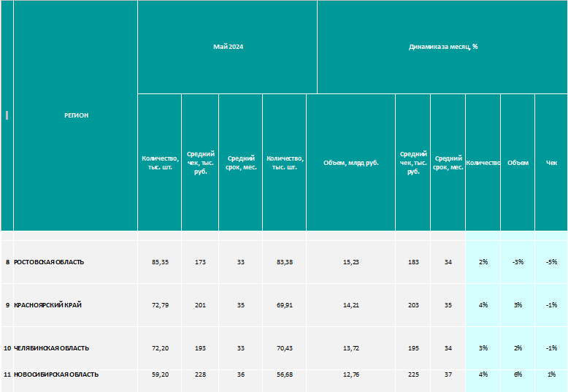Select the "Май 2024" header cell

228,47
